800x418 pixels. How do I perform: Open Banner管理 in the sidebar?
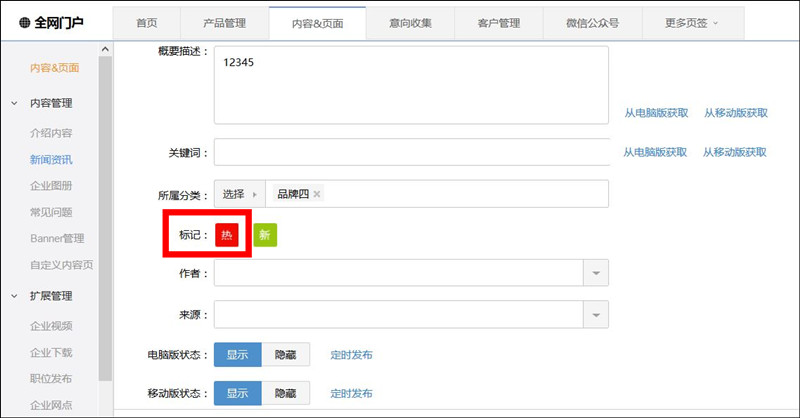tap(57, 238)
